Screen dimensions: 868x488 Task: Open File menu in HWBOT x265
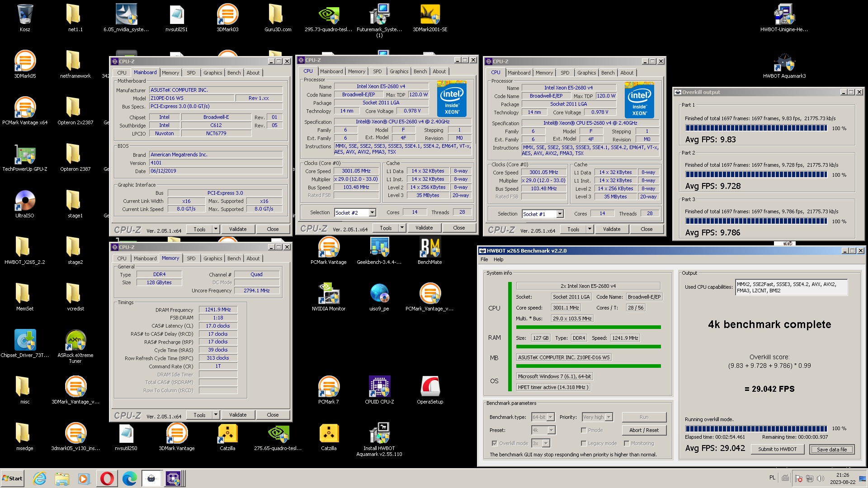coord(484,259)
